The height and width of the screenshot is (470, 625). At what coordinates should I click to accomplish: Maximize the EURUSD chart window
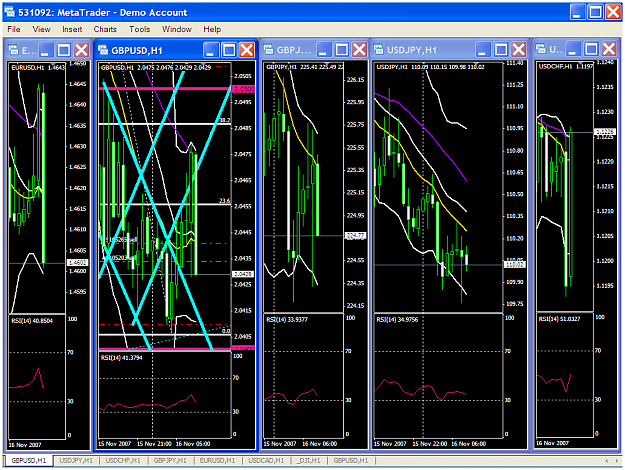pyautogui.click(x=64, y=50)
